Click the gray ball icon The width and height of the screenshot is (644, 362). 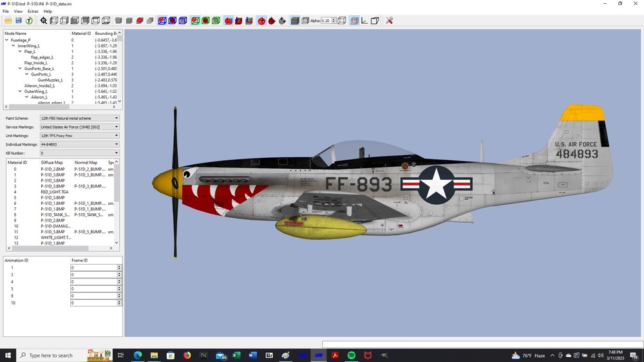pyautogui.click(x=282, y=21)
